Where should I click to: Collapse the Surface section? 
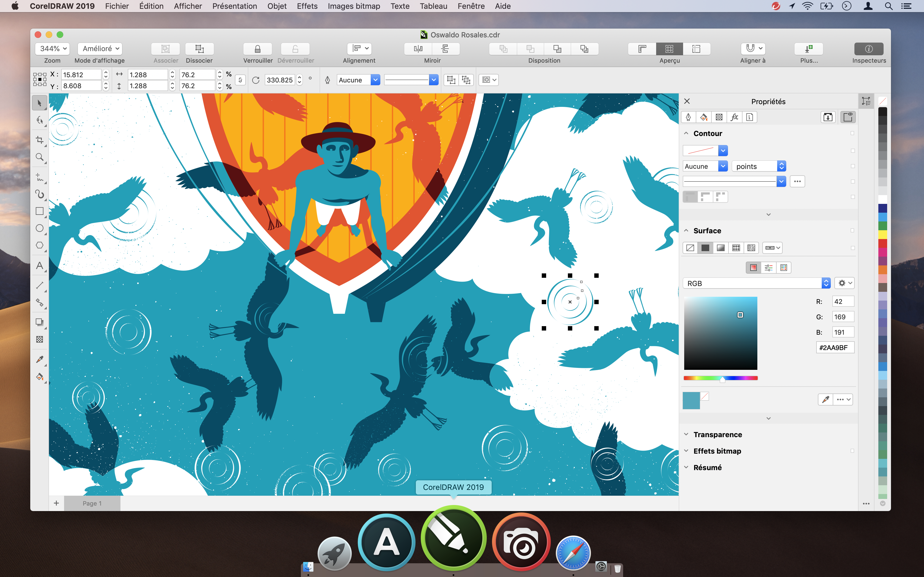click(x=686, y=231)
